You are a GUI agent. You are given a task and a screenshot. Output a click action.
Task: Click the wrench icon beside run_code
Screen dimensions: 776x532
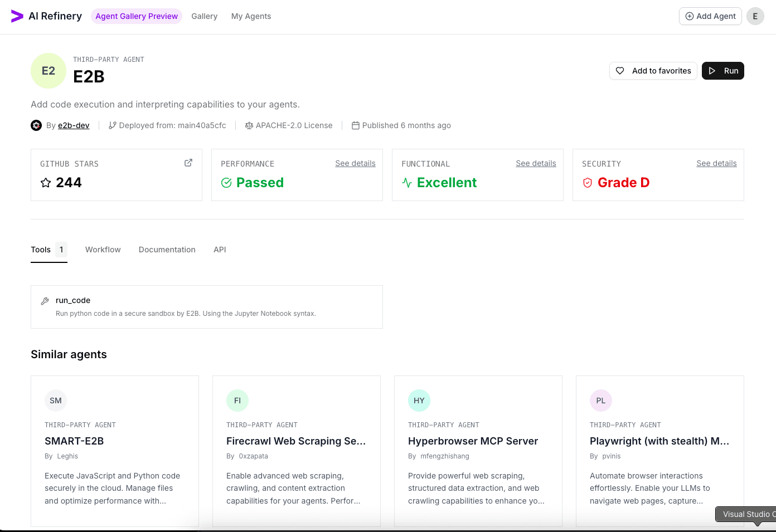[x=45, y=300]
